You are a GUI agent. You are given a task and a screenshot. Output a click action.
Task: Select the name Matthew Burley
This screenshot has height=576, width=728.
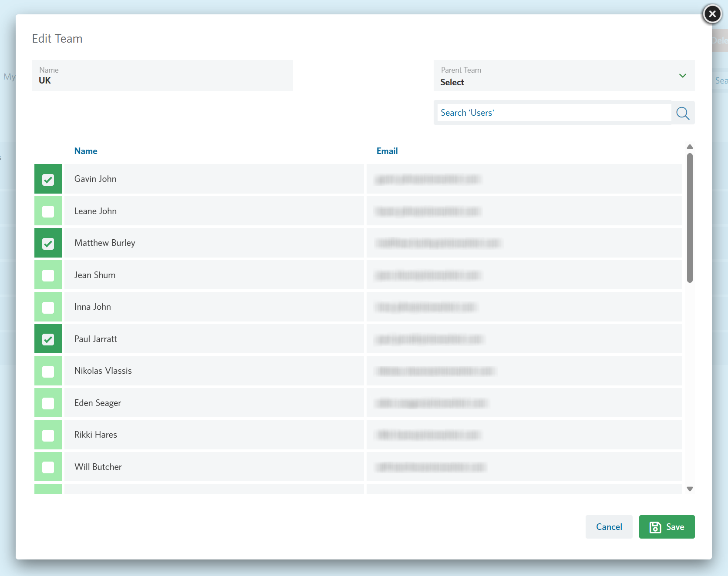(x=105, y=243)
